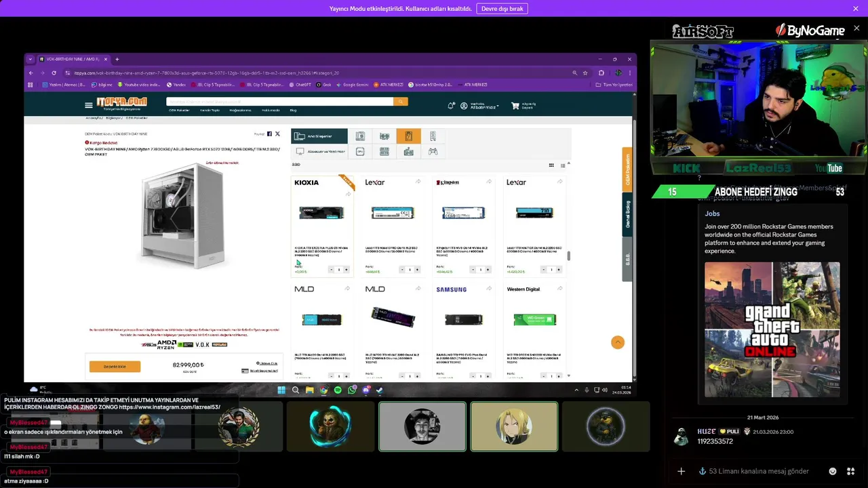Dismiss the streamer mode banner with X

click(856, 9)
